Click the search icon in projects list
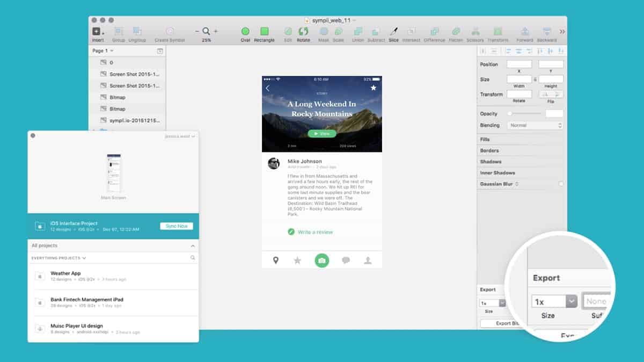The image size is (644, 362). 193,258
